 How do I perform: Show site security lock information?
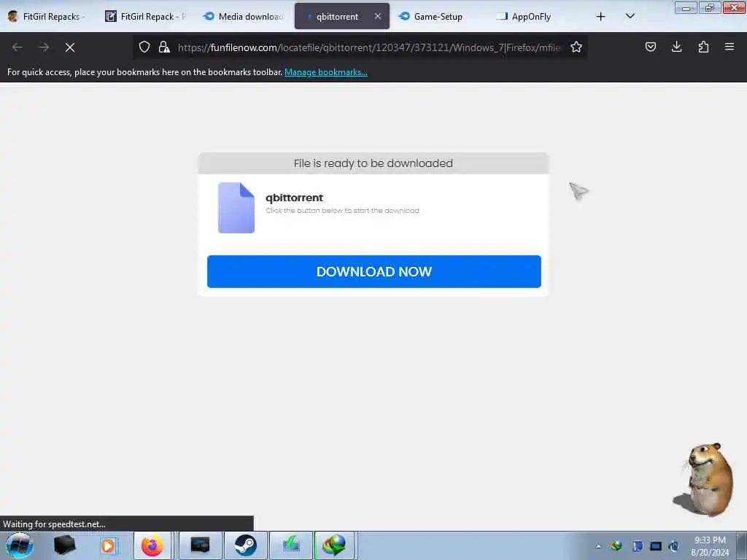click(x=164, y=47)
